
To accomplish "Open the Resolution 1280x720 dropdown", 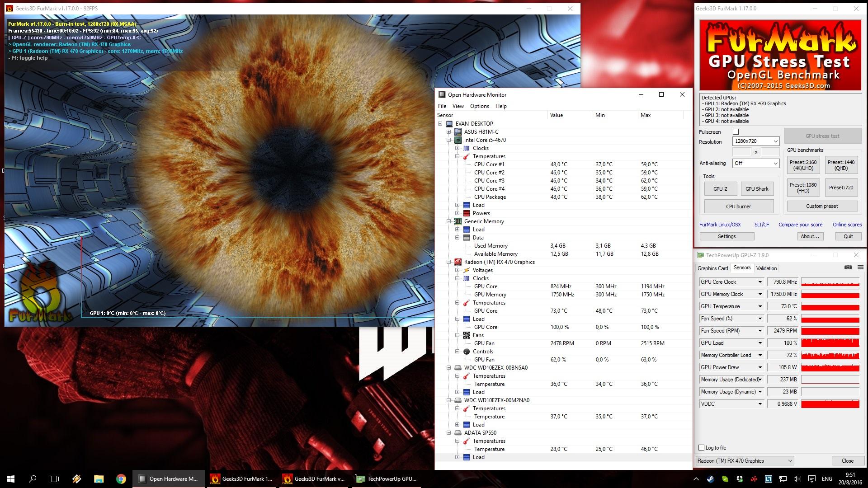I will coord(755,141).
